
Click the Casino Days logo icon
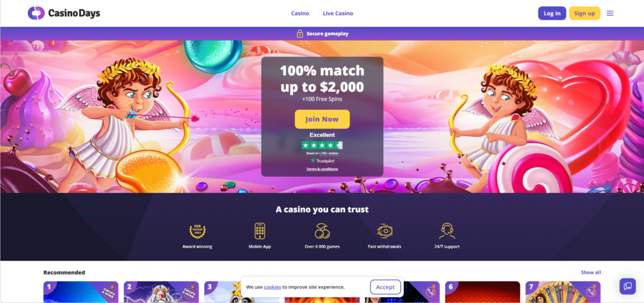pos(36,13)
